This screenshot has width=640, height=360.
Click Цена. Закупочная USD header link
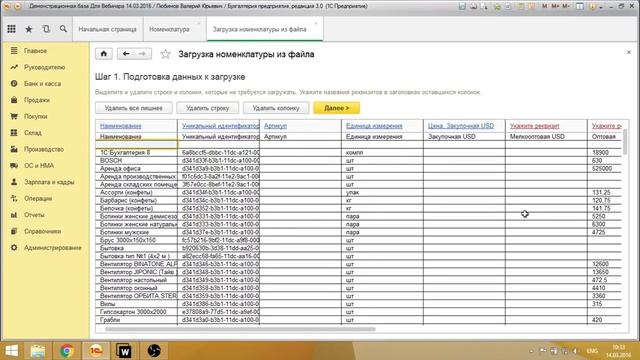coord(461,126)
